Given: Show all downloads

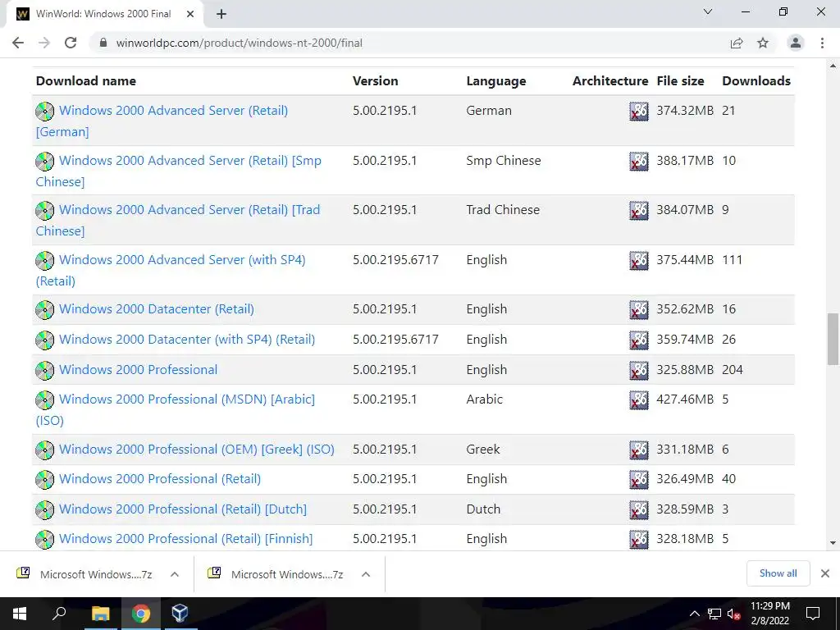Looking at the screenshot, I should (x=778, y=573).
